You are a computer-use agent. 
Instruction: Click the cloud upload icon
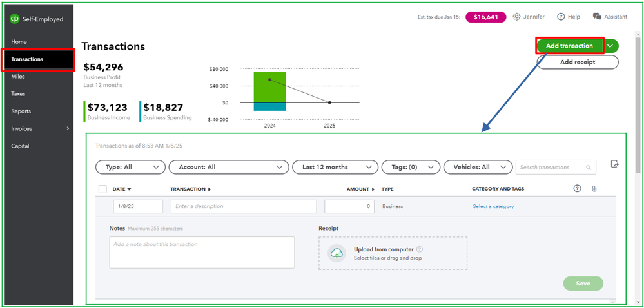click(x=337, y=253)
